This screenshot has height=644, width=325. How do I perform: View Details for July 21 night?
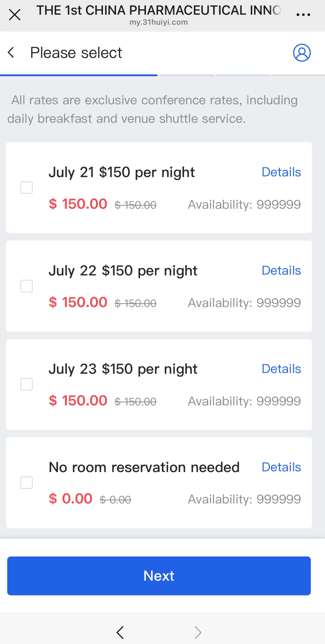tap(281, 172)
